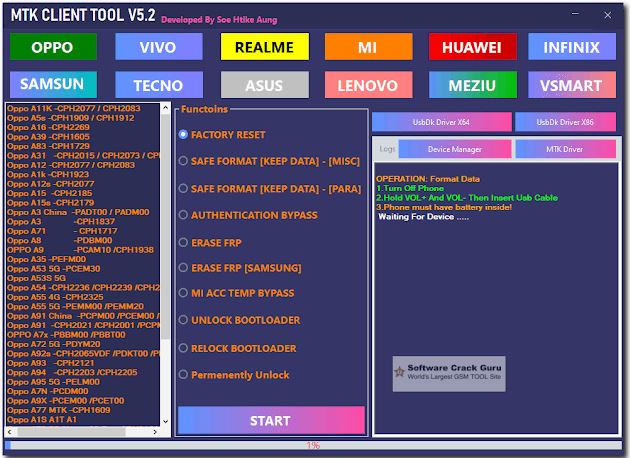Choose the TECNO brand button
630x458 pixels.
[x=159, y=84]
